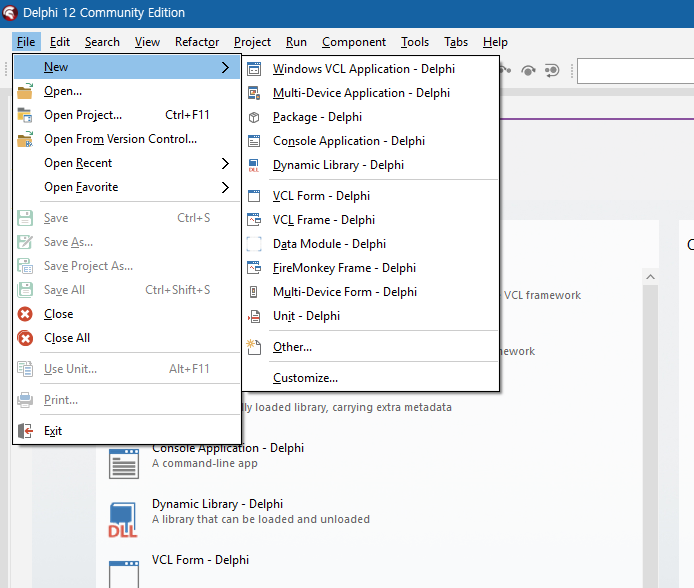
Task: Open the Edit menu
Action: click(60, 42)
